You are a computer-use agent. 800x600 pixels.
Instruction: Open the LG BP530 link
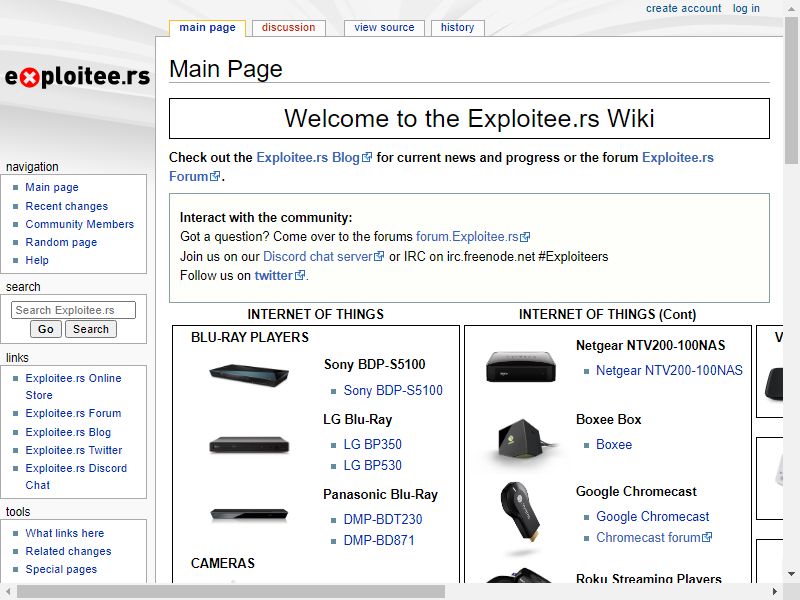pyautogui.click(x=372, y=465)
